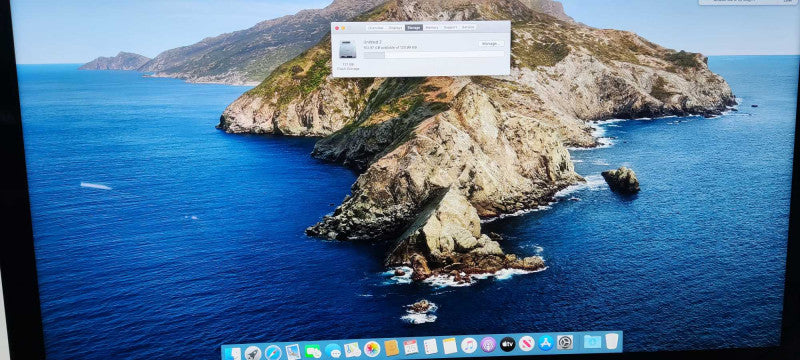Launch Music app from the Dock
The width and height of the screenshot is (800, 360).
tap(469, 345)
